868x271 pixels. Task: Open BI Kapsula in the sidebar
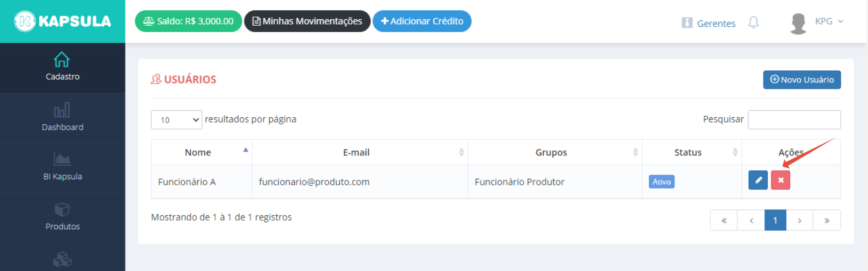62,168
